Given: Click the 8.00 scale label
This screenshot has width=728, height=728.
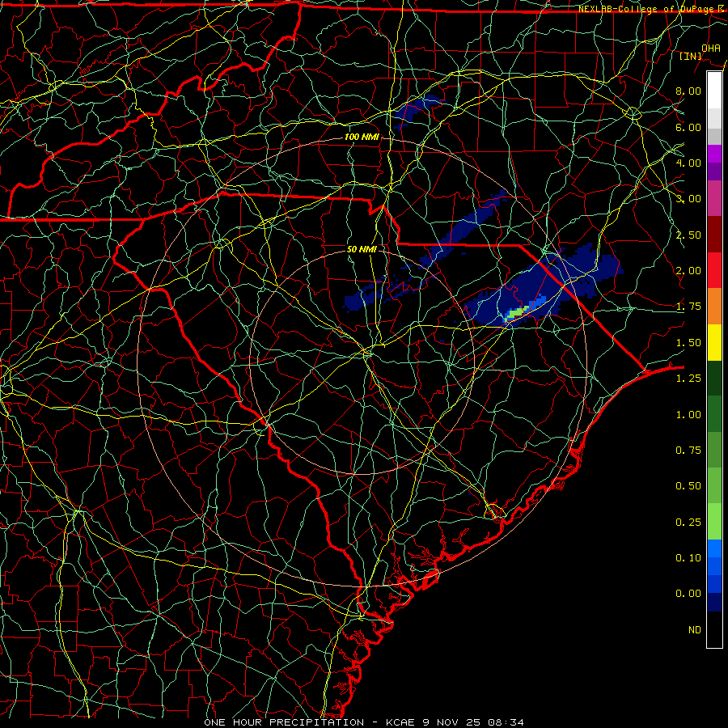Looking at the screenshot, I should click(688, 91).
